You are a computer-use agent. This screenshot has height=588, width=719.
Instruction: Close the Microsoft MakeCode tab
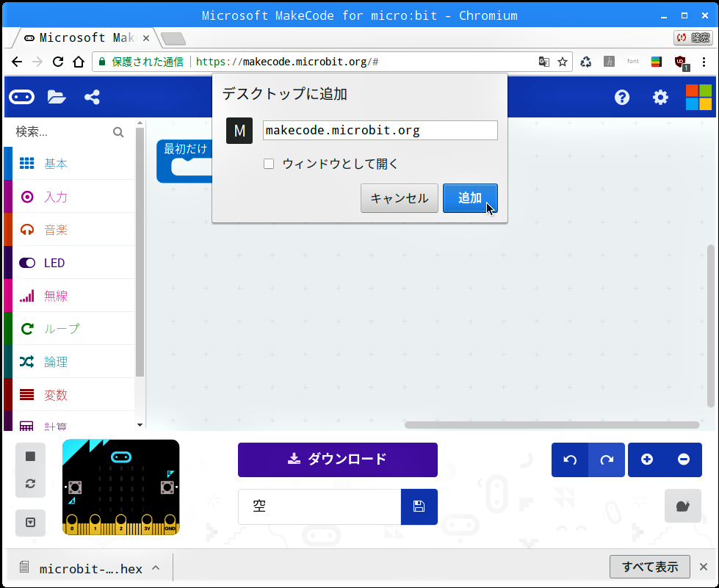146,38
